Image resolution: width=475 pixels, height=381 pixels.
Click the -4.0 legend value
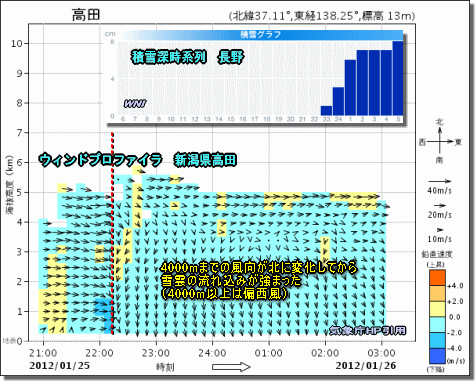(455, 348)
